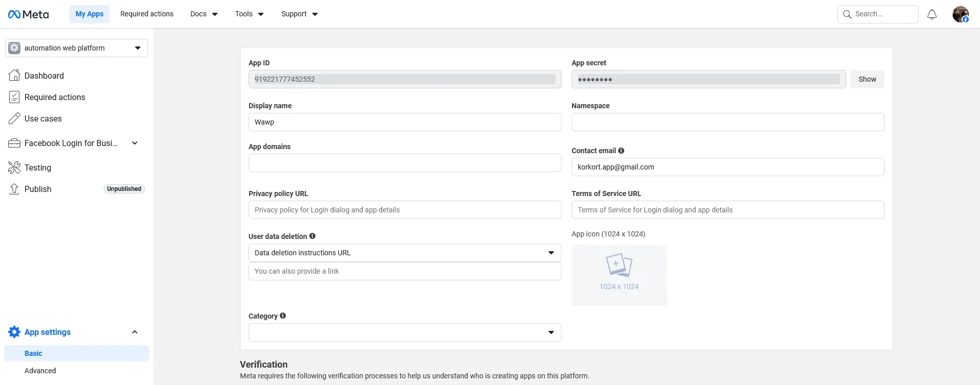Open Publish in the sidebar
The width and height of the screenshot is (980, 385).
pyautogui.click(x=38, y=189)
